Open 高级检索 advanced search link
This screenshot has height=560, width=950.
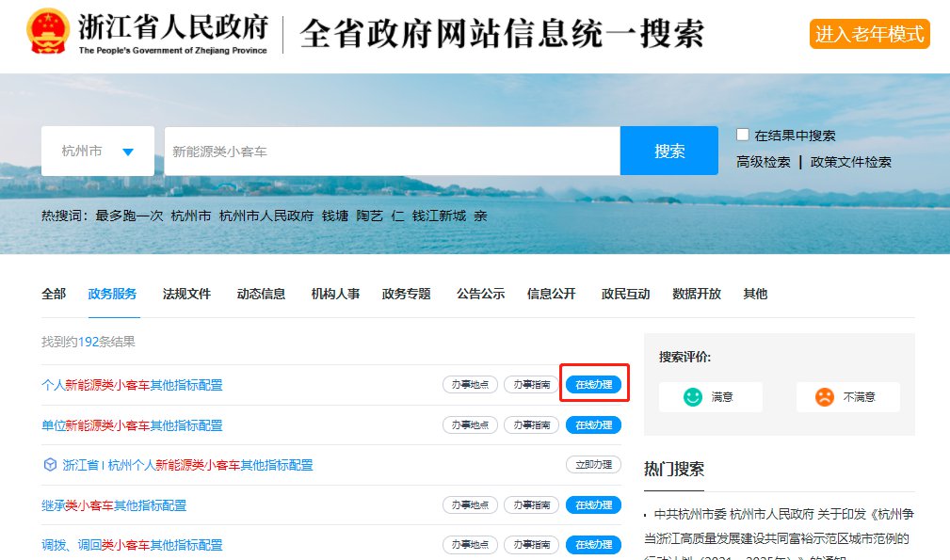(x=764, y=162)
